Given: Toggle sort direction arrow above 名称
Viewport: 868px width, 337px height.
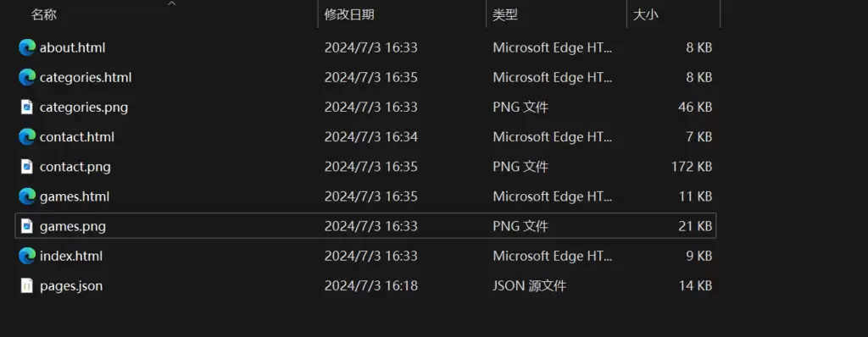Looking at the screenshot, I should point(171,3).
